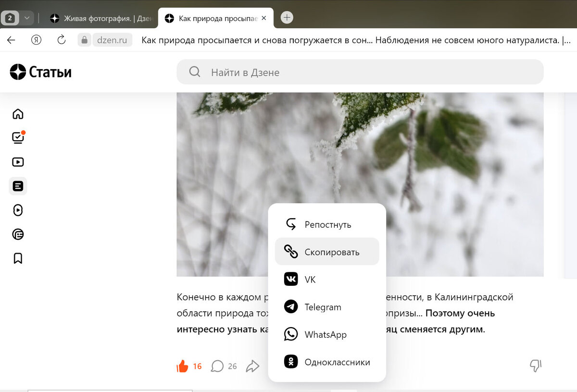Open the sixth sidebar icon, below the short clips icon
Image resolution: width=577 pixels, height=392 pixels.
(18, 234)
